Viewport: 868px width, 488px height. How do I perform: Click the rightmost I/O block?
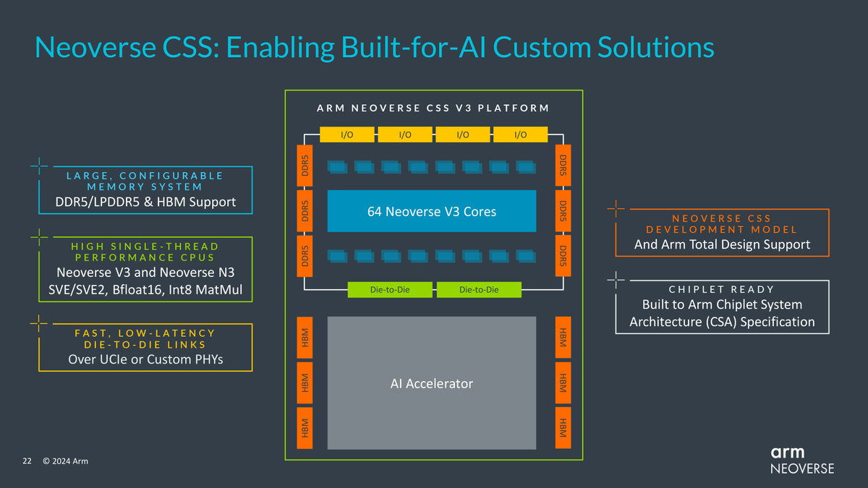click(520, 134)
